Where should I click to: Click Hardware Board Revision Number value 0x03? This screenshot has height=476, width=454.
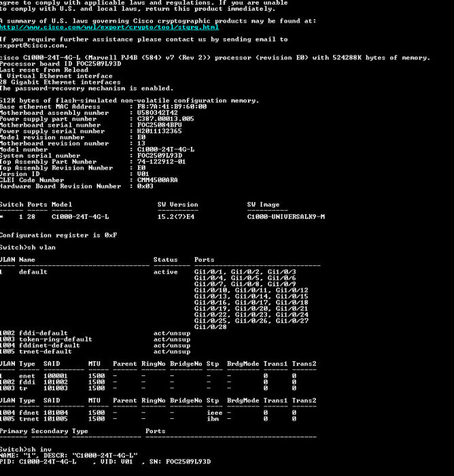point(145,186)
